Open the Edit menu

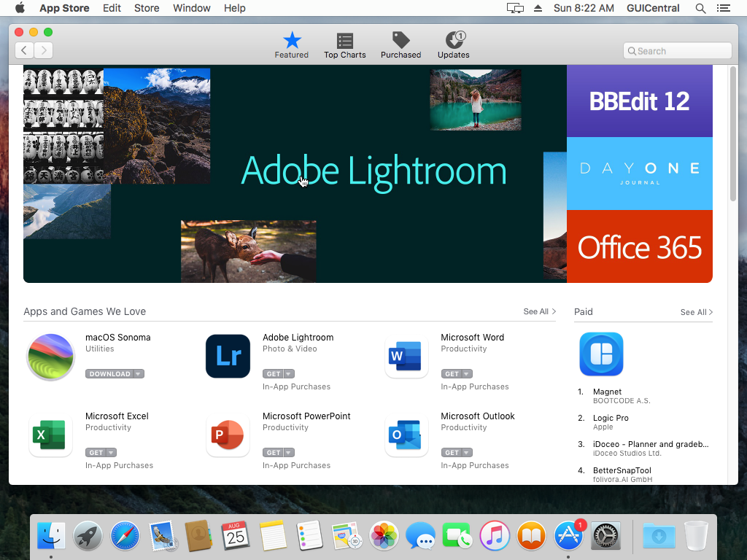pyautogui.click(x=112, y=8)
